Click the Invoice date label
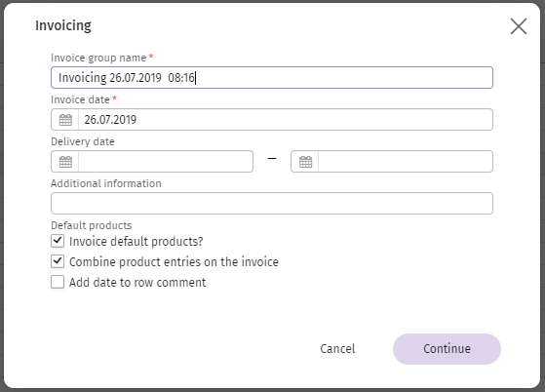The image size is (545, 392). (80, 99)
